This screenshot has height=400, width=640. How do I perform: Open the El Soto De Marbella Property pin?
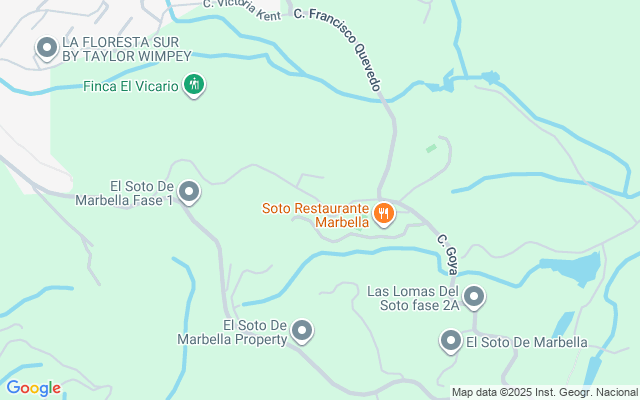pyautogui.click(x=302, y=331)
